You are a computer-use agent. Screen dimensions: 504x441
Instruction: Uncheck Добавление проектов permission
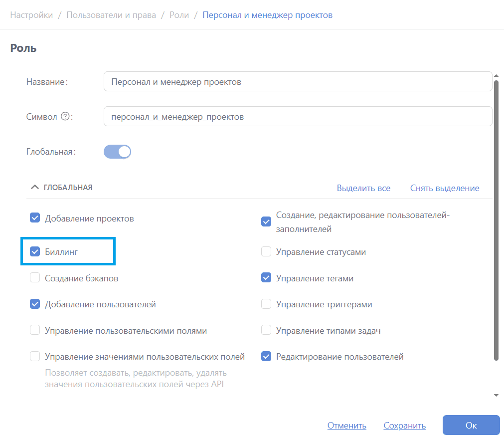click(x=35, y=218)
